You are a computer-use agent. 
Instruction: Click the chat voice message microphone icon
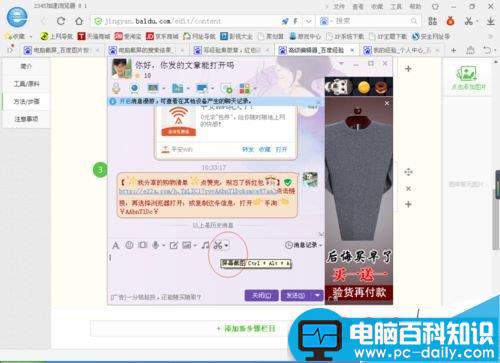155,245
